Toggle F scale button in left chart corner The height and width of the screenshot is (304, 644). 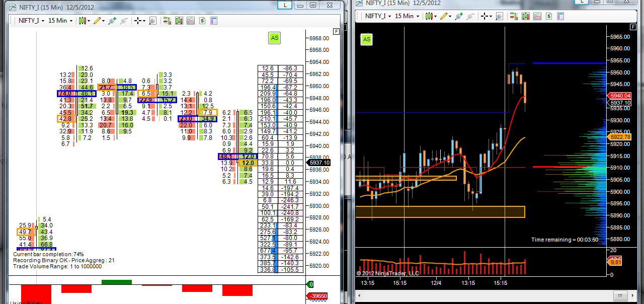(x=336, y=31)
